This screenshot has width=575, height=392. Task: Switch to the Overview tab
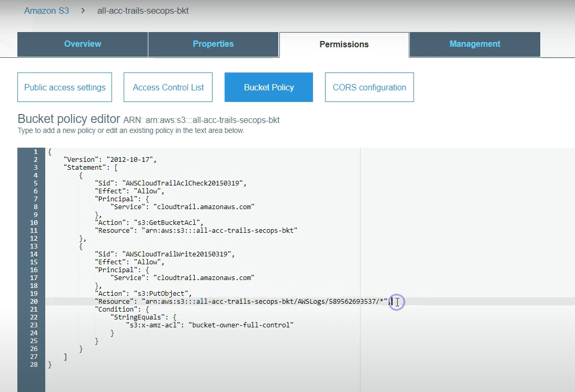(x=83, y=44)
